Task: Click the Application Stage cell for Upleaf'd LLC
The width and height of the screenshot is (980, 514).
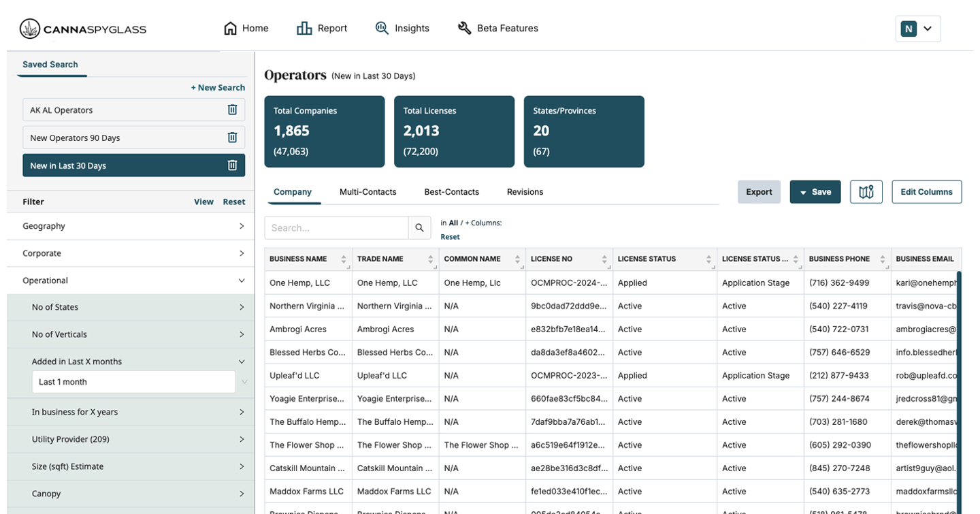Action: click(760, 375)
